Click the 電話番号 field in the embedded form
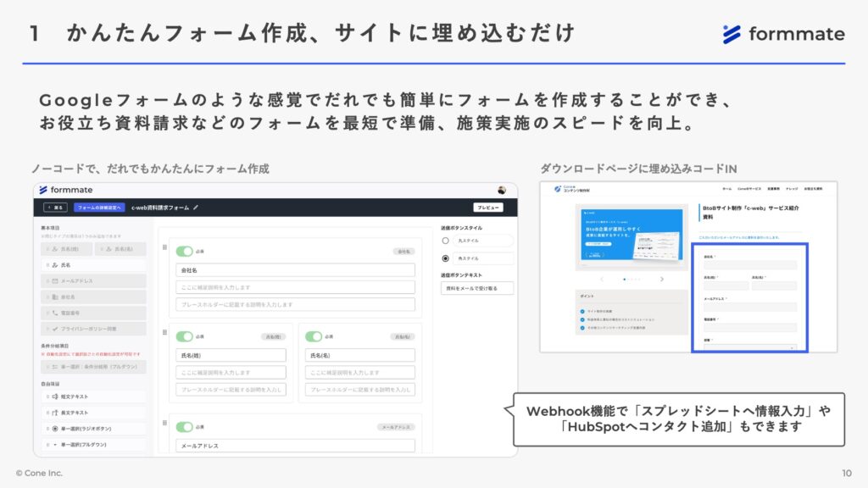Image resolution: width=868 pixels, height=488 pixels. (750, 328)
